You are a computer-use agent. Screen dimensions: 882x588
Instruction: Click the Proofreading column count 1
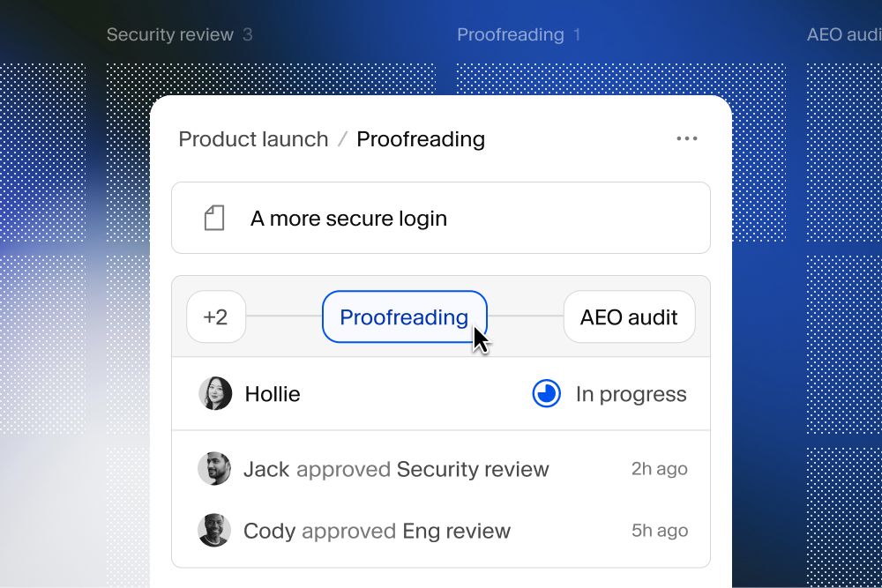click(577, 34)
